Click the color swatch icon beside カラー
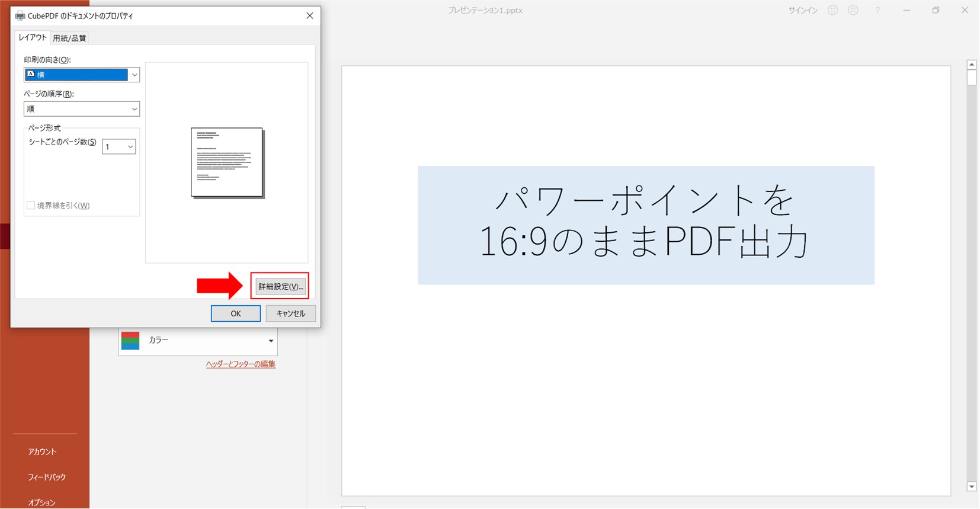The width and height of the screenshot is (980, 509). [x=130, y=341]
